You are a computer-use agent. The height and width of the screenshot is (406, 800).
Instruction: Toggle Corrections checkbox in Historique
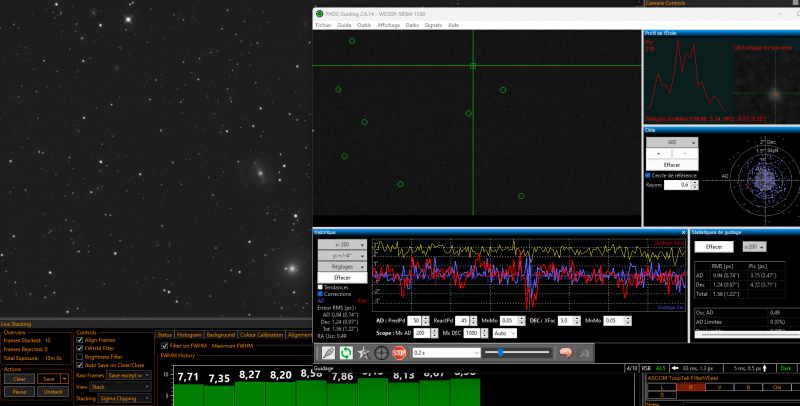pyautogui.click(x=320, y=294)
